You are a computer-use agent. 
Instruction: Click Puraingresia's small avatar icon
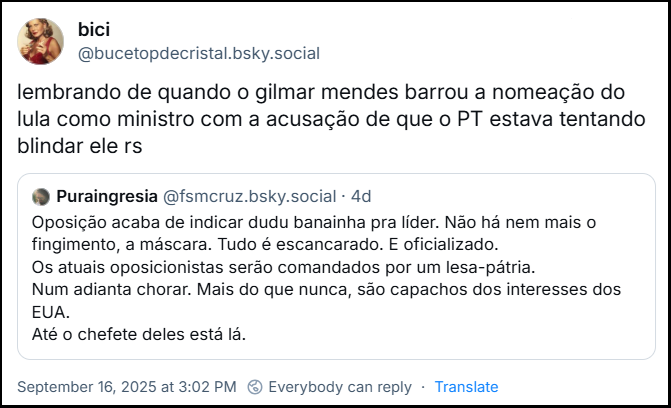[41, 196]
